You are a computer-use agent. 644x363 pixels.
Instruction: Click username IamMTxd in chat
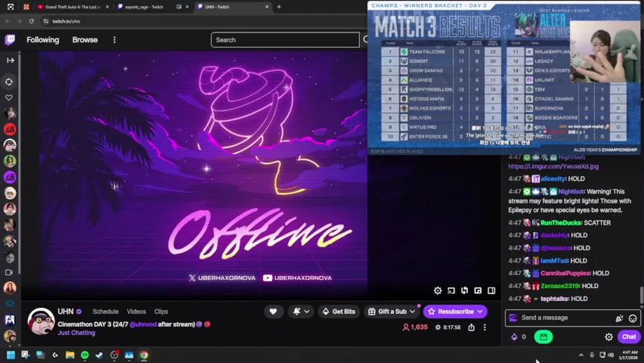click(x=554, y=261)
